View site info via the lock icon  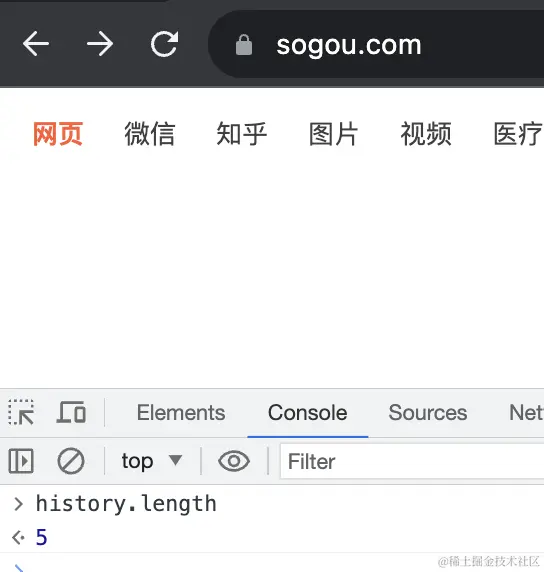pos(244,45)
